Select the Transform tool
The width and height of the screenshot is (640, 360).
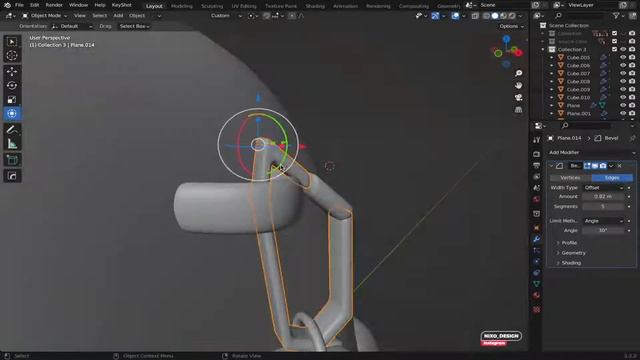[x=12, y=113]
